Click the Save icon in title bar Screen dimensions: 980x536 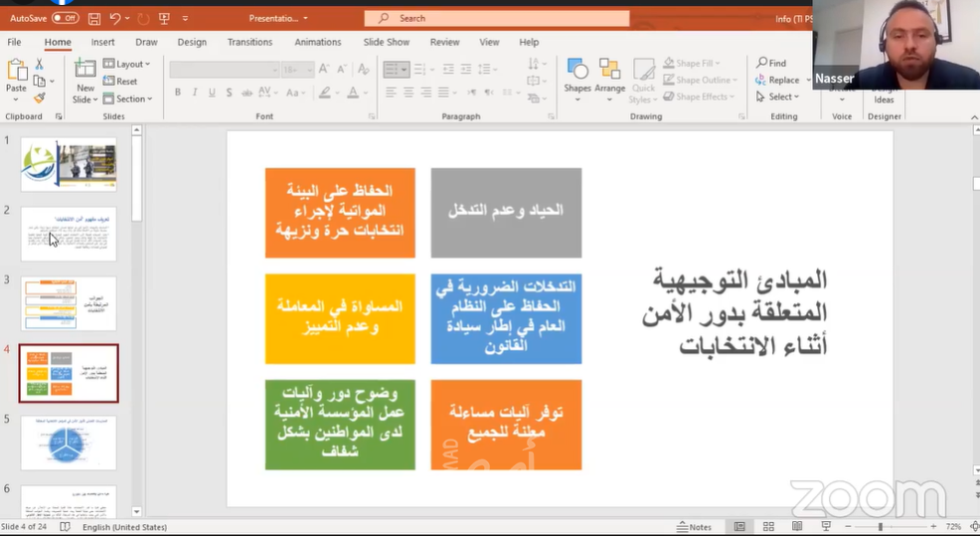(x=94, y=19)
